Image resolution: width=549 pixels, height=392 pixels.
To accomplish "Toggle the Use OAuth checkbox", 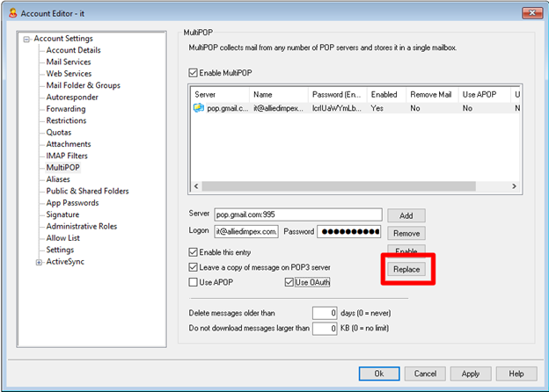I will [x=289, y=282].
